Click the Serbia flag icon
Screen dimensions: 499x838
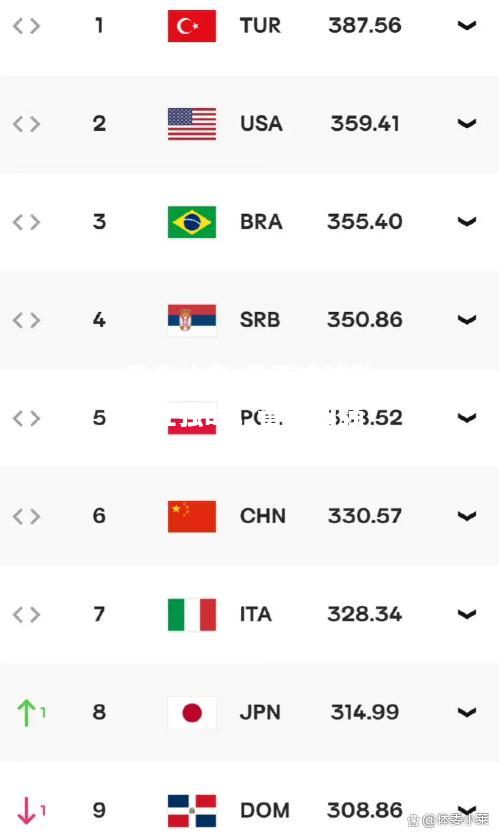[192, 320]
